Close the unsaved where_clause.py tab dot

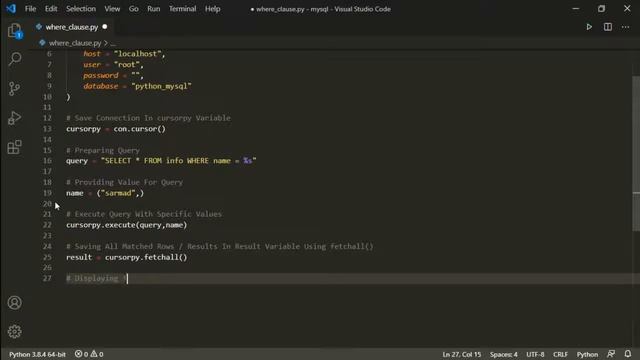coord(105,27)
